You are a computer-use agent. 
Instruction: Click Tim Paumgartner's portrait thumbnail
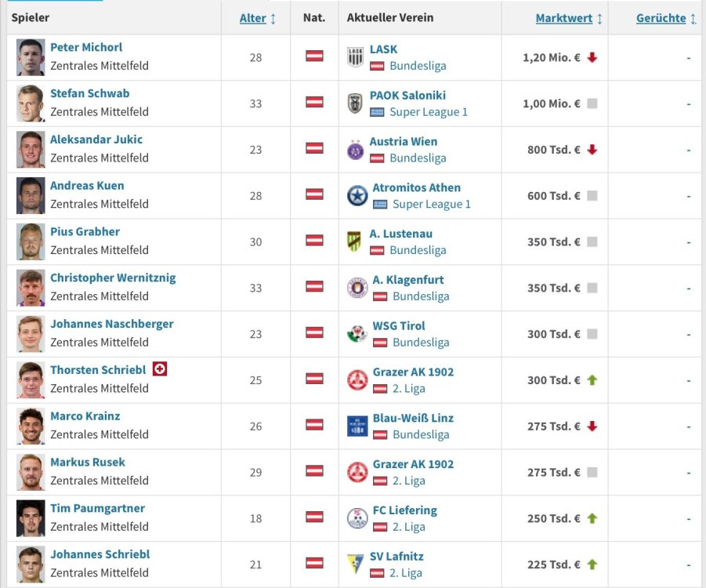pos(31,518)
